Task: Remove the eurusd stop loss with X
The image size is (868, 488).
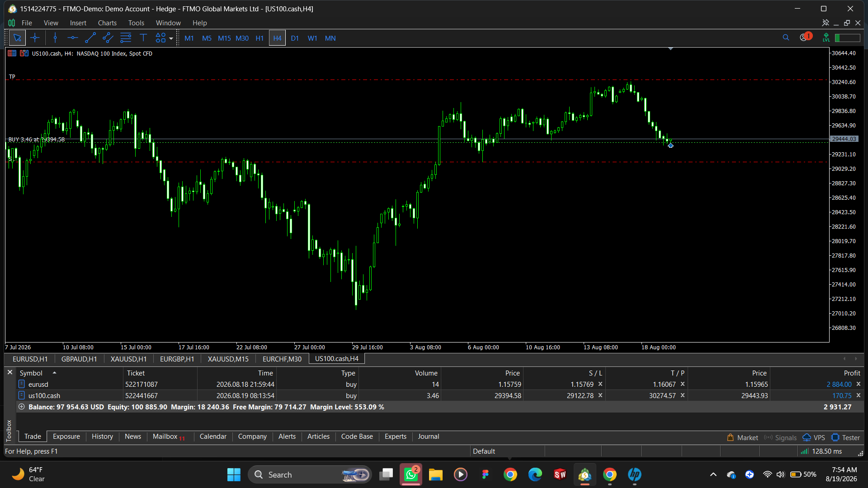Action: pyautogui.click(x=600, y=384)
